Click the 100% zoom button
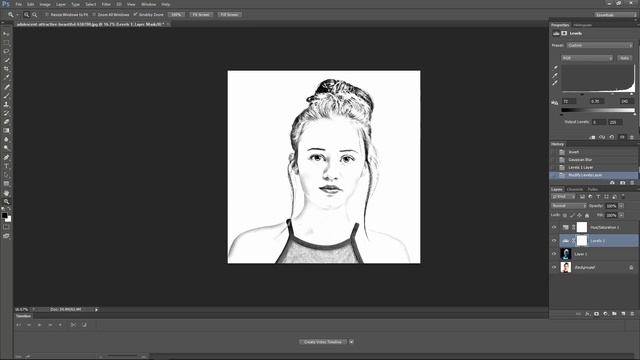640x360 pixels. pos(176,15)
